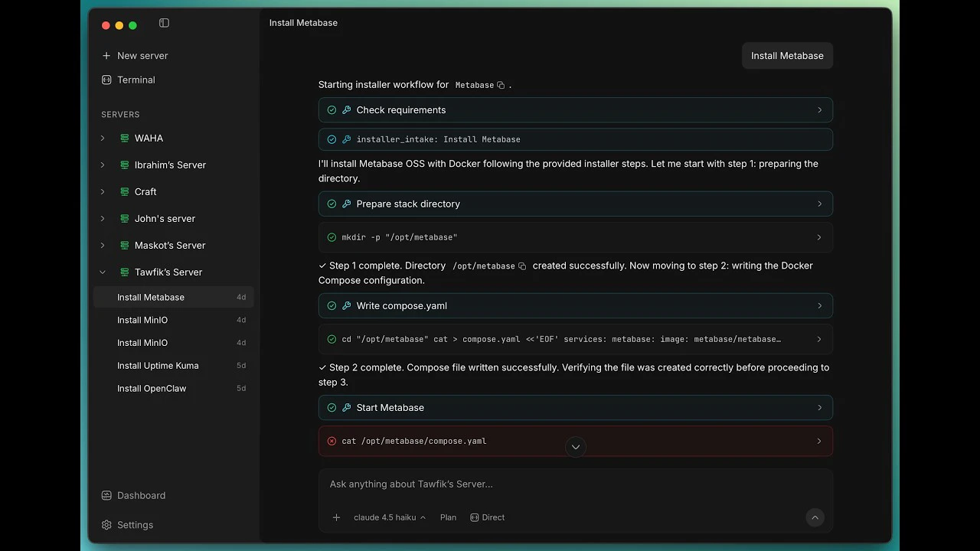Click the WAHA server icon
The width and height of the screenshot is (980, 551).
124,139
